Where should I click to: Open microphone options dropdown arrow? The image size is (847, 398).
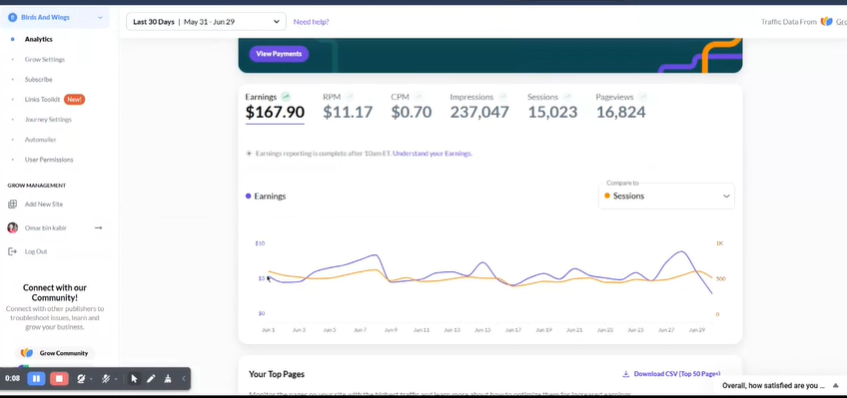click(116, 379)
